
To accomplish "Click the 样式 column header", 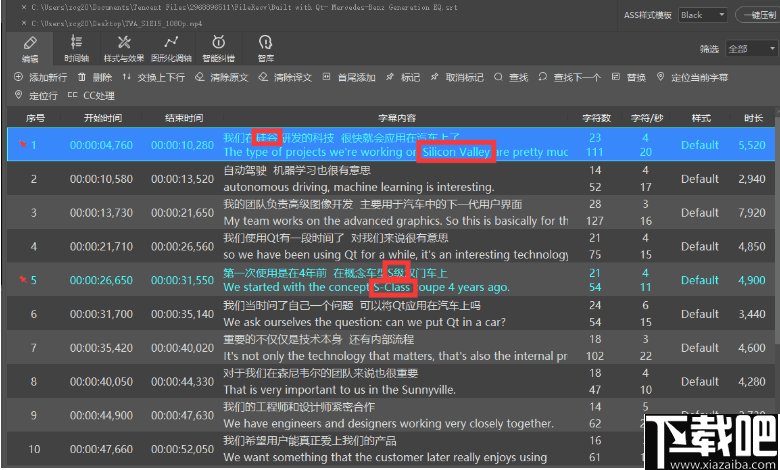I will click(x=701, y=118).
